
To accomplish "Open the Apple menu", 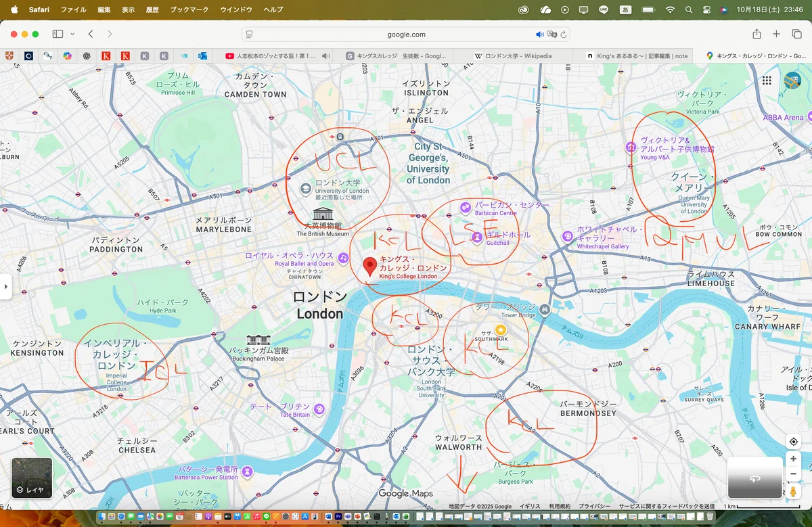I will [14, 9].
